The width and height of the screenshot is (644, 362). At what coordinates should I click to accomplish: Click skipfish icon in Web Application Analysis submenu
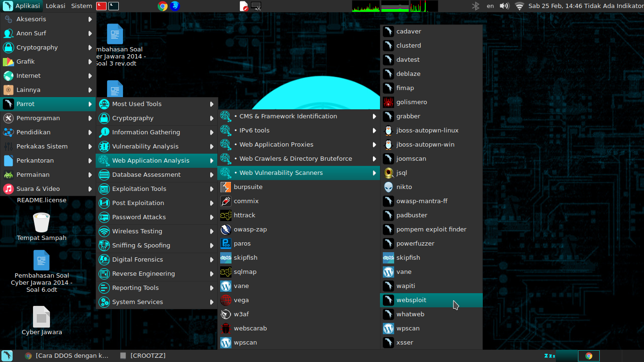point(226,258)
